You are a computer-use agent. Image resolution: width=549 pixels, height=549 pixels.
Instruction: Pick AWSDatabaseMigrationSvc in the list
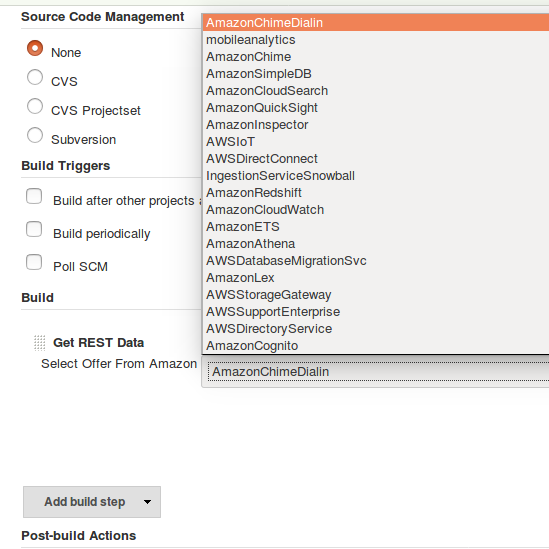(x=376, y=261)
